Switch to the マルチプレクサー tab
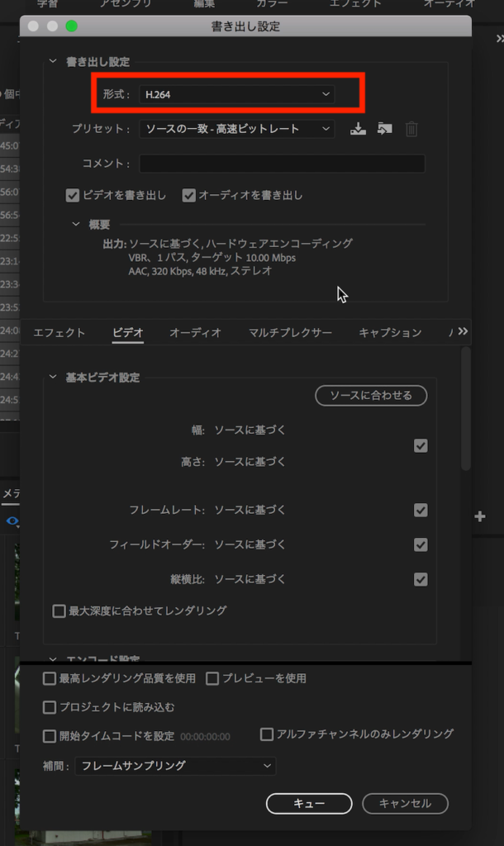This screenshot has height=846, width=504. pyautogui.click(x=290, y=332)
